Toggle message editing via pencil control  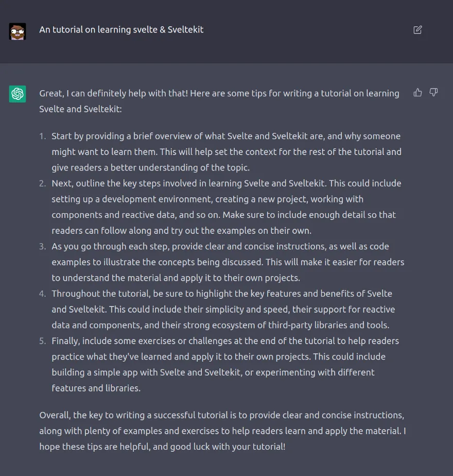417,30
